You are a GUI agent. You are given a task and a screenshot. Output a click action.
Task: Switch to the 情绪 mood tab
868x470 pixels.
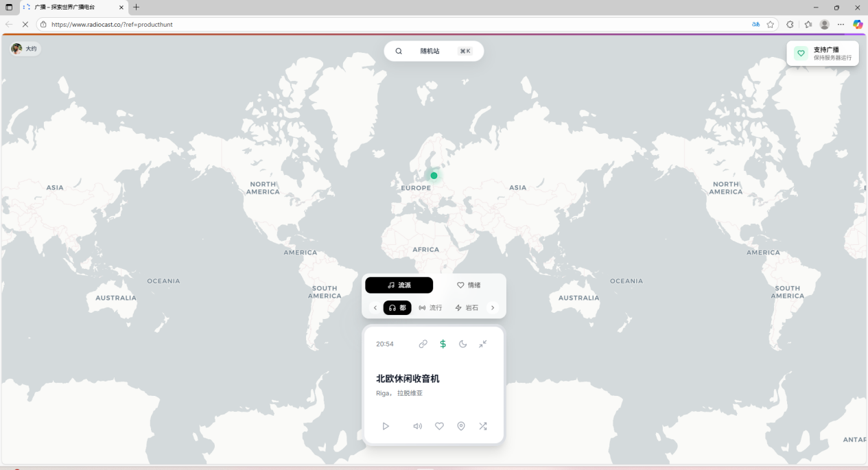[x=469, y=285]
